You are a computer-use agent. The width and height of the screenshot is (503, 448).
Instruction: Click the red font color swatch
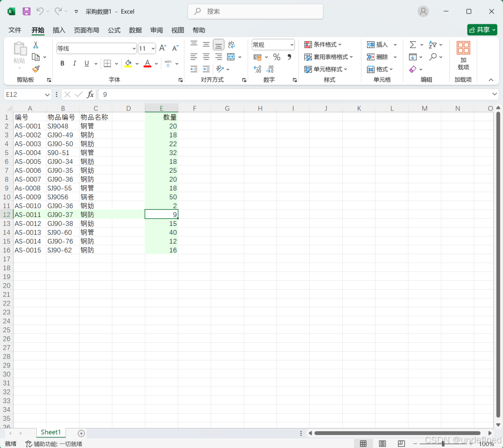(147, 67)
